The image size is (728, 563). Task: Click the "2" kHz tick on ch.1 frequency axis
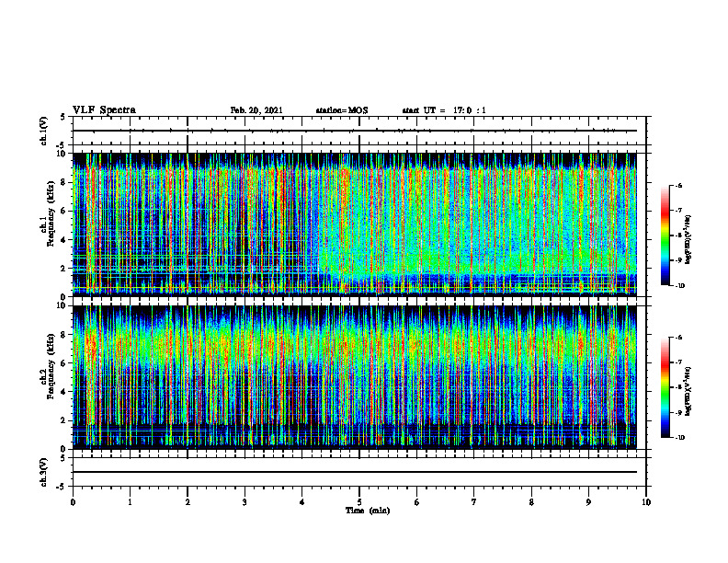(64, 269)
